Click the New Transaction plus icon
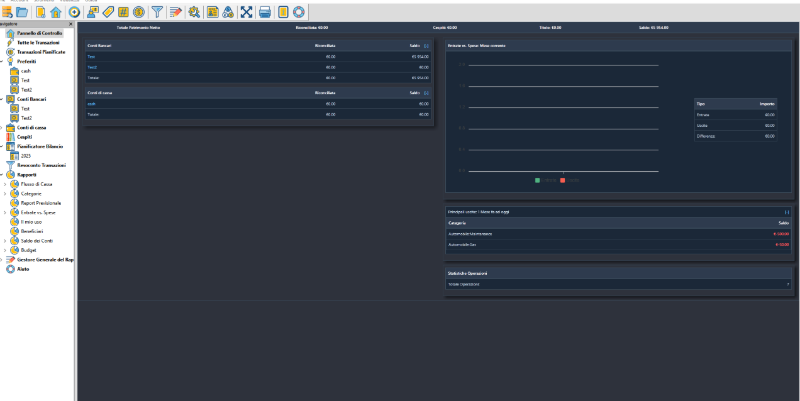Image resolution: width=800 pixels, height=401 pixels. 74,12
